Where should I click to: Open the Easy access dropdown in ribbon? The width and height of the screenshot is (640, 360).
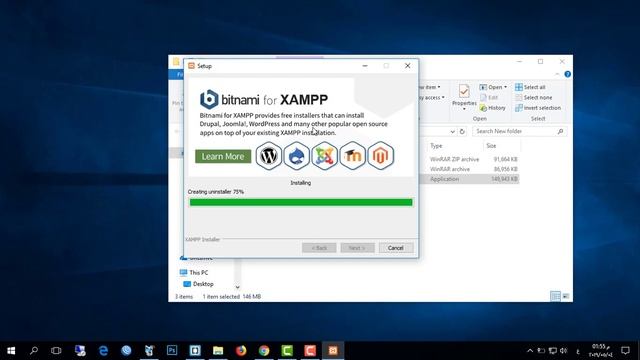(x=432, y=98)
